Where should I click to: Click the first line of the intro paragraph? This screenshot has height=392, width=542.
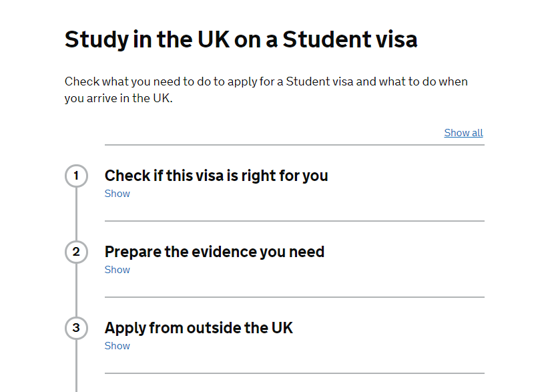click(x=266, y=81)
